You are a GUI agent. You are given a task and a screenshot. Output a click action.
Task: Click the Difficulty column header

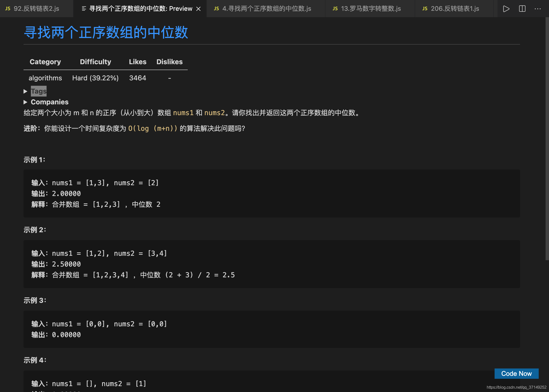[x=95, y=62]
